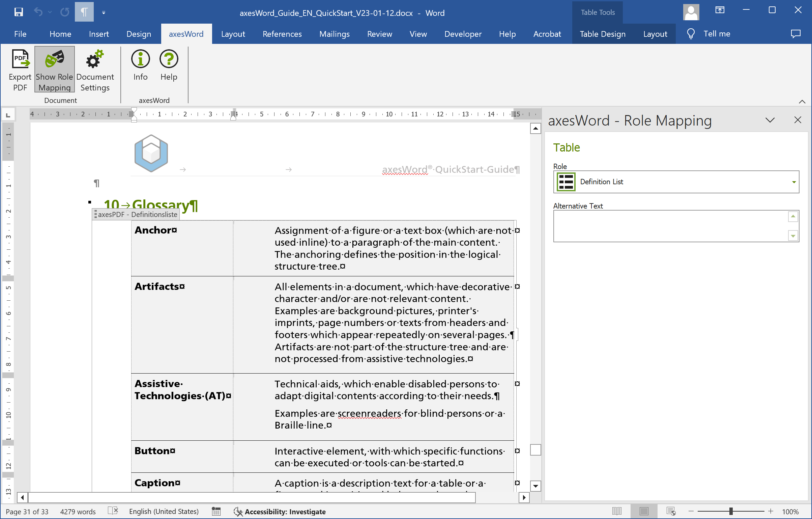Click the Anchor term cell
Viewport: 812px width, 519px height.
pyautogui.click(x=182, y=248)
